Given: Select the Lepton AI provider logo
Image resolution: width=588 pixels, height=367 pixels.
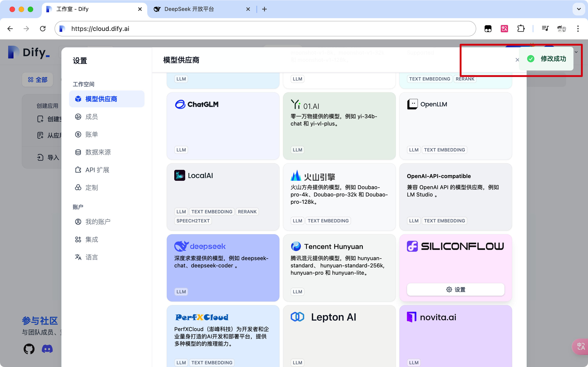Looking at the screenshot, I should coord(324,317).
